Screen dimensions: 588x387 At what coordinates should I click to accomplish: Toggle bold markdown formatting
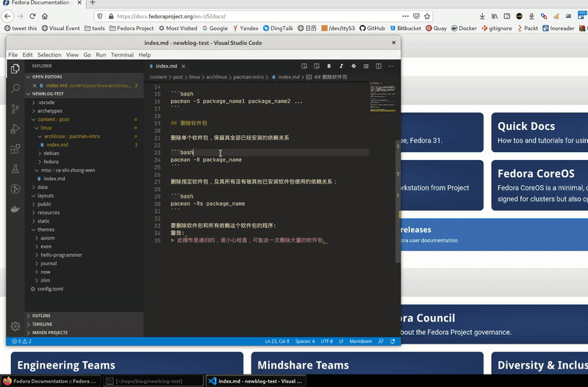point(329,66)
